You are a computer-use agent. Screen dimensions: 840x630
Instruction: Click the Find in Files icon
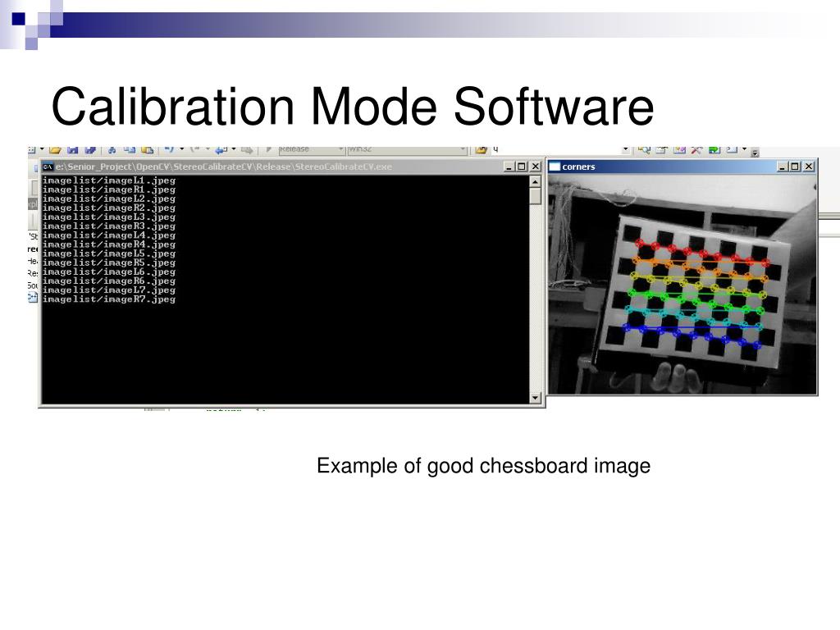tap(481, 149)
